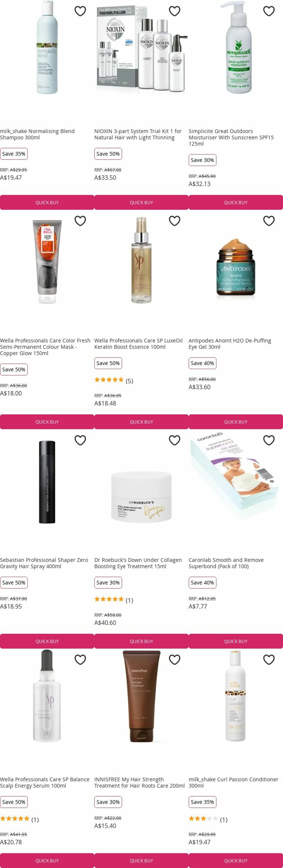Quick buy the NIOXIN 3-part System Trial Kit

pyautogui.click(x=141, y=203)
